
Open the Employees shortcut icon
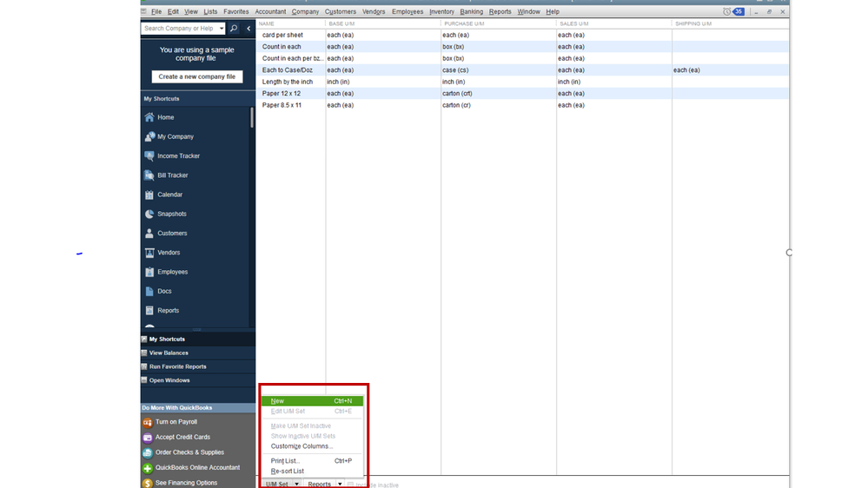[x=149, y=272]
